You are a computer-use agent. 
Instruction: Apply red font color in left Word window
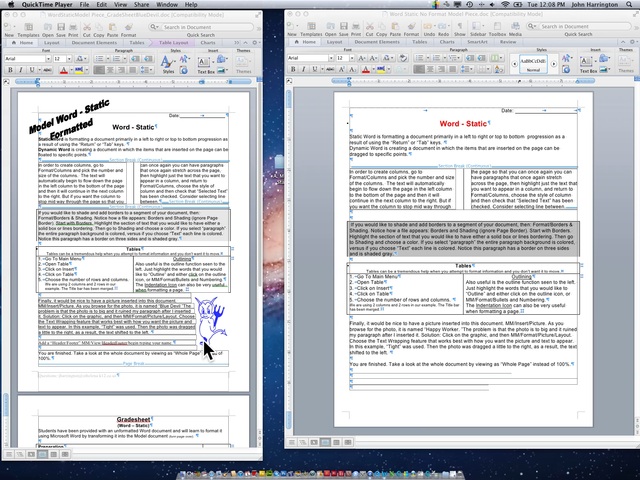64,70
